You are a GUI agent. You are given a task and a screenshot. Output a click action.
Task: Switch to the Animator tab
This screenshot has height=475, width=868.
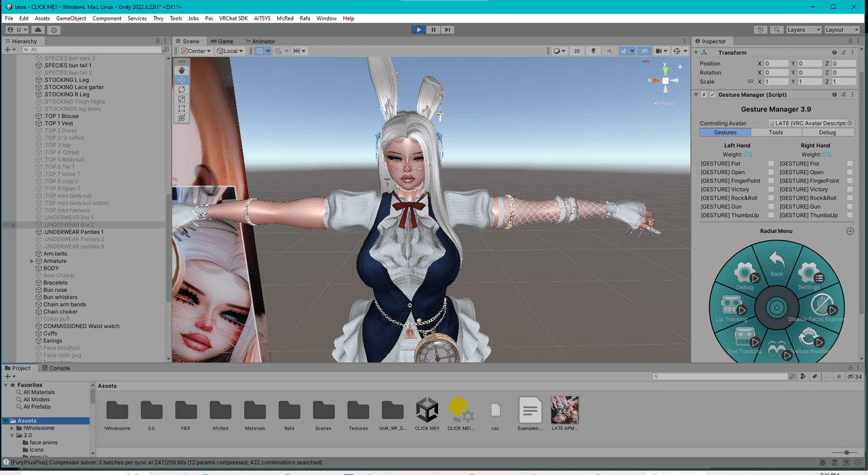tap(260, 41)
